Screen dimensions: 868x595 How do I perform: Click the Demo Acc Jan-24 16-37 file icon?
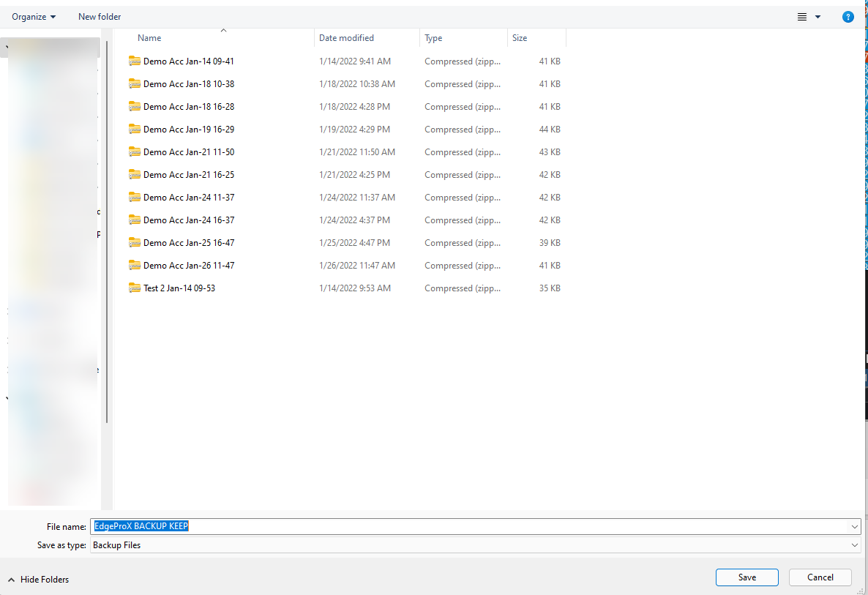pyautogui.click(x=134, y=220)
